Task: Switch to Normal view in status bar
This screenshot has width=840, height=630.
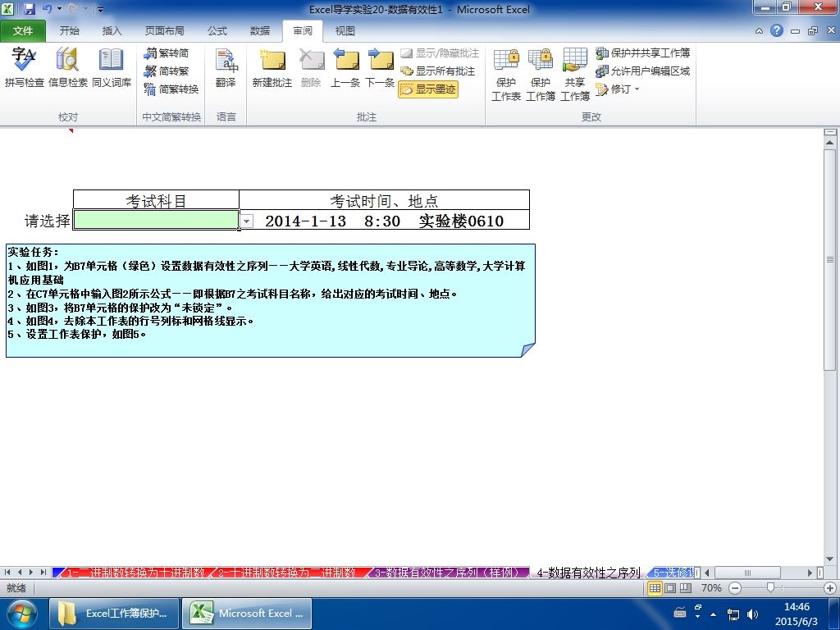Action: [x=655, y=587]
